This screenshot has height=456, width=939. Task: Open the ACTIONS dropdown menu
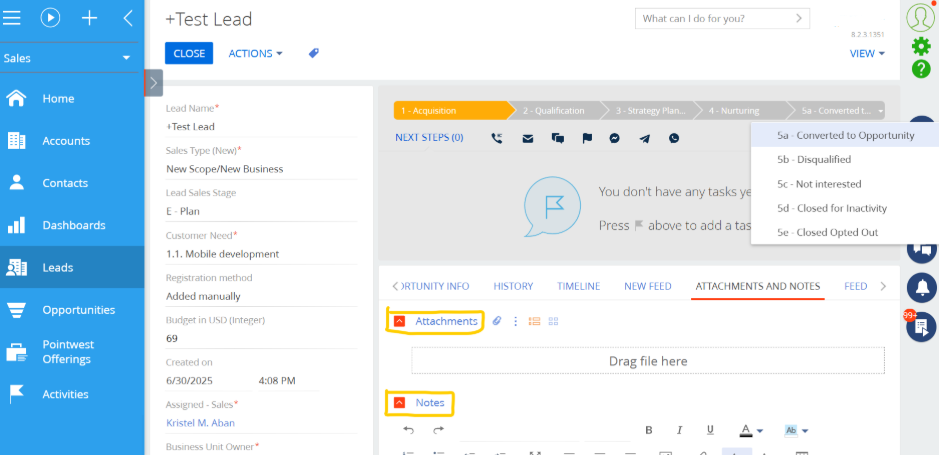click(255, 53)
